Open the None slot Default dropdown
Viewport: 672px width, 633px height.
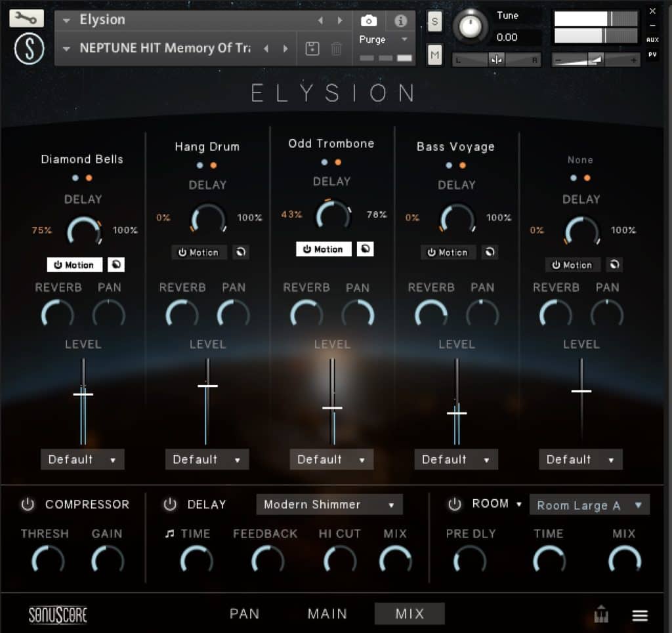tap(581, 460)
